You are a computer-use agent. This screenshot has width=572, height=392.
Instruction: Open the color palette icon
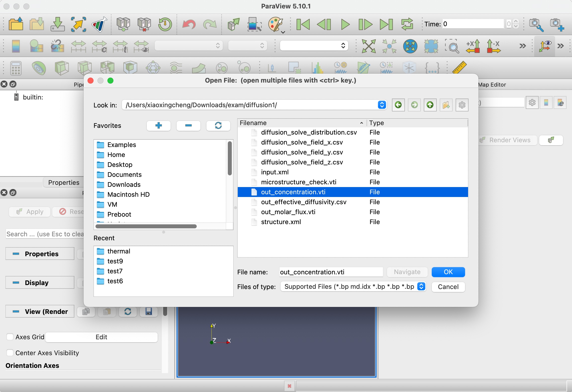coord(276,24)
